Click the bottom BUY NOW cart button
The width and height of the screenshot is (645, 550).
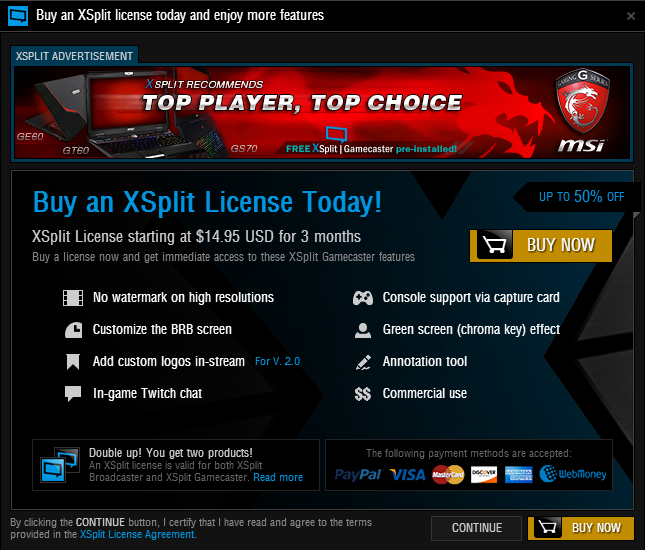[581, 528]
